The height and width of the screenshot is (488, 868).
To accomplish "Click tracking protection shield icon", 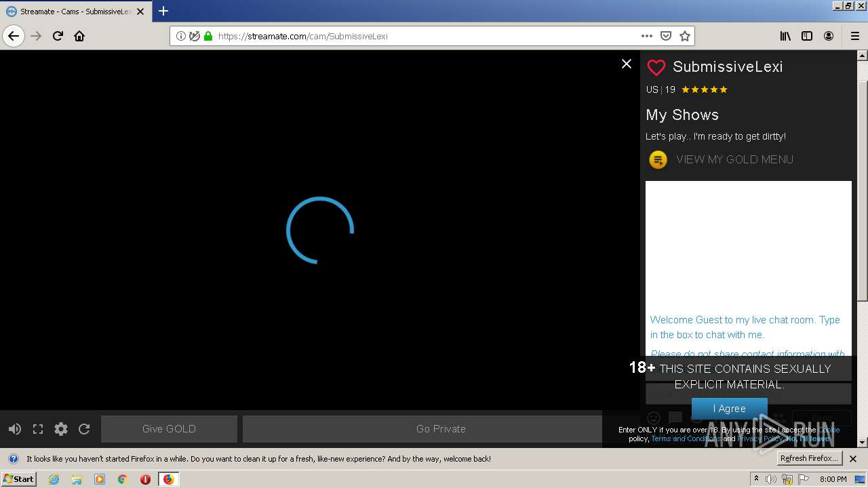I will (x=194, y=36).
